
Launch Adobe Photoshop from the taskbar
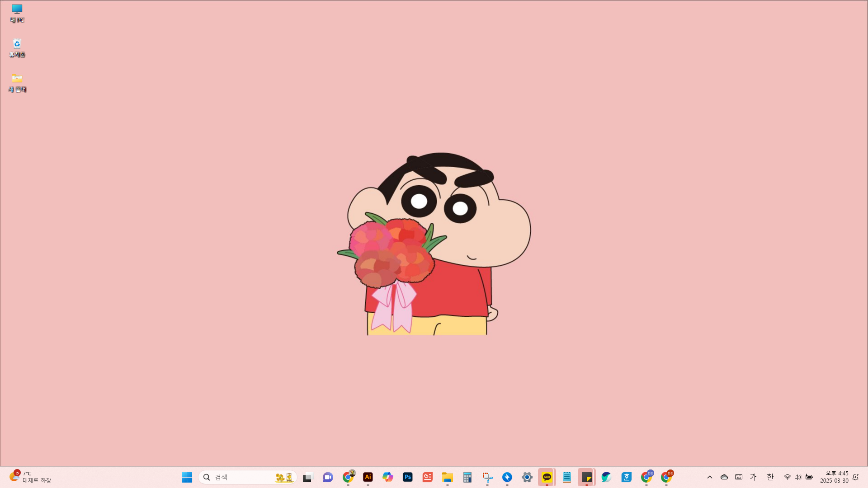[408, 477]
